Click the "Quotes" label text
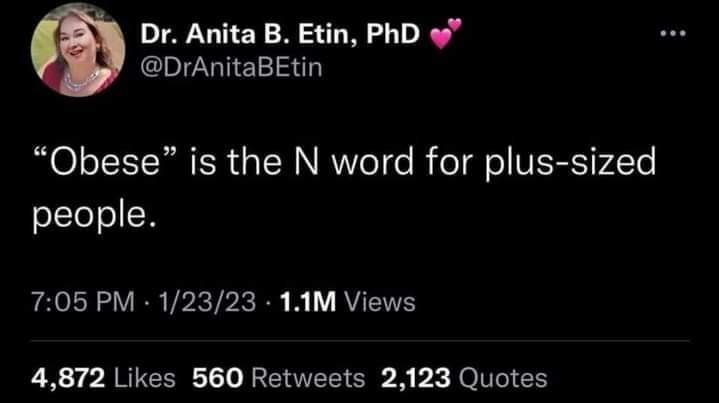 tap(506, 378)
